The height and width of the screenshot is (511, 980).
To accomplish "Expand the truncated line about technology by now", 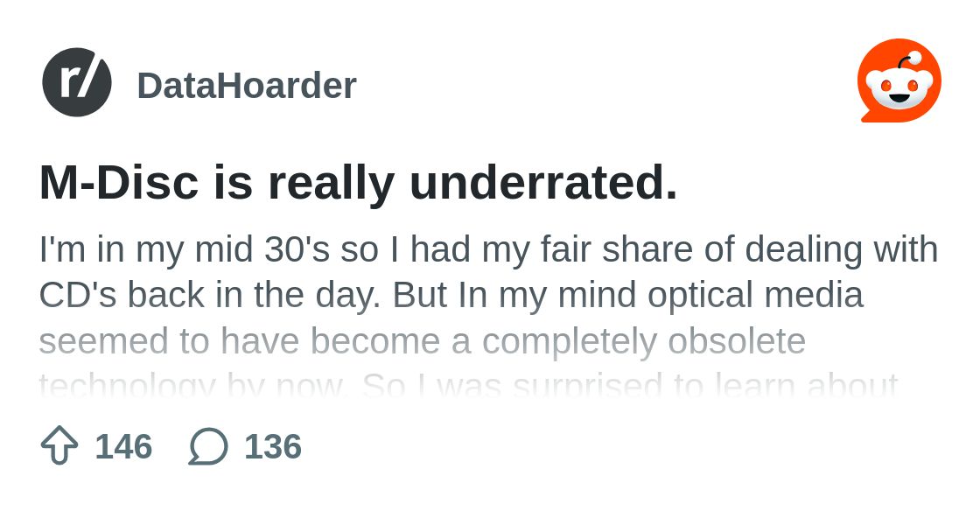I will (469, 385).
